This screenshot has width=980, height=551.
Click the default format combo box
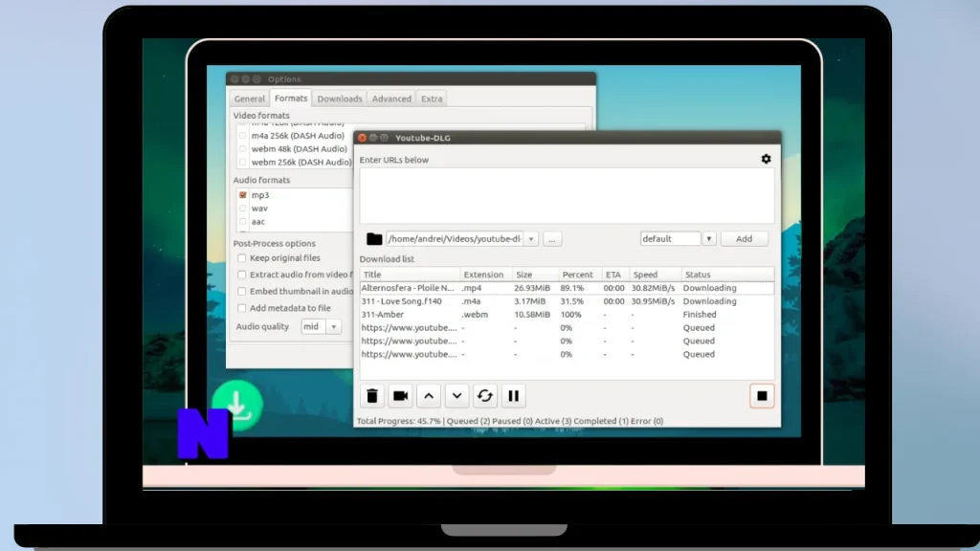coord(670,238)
